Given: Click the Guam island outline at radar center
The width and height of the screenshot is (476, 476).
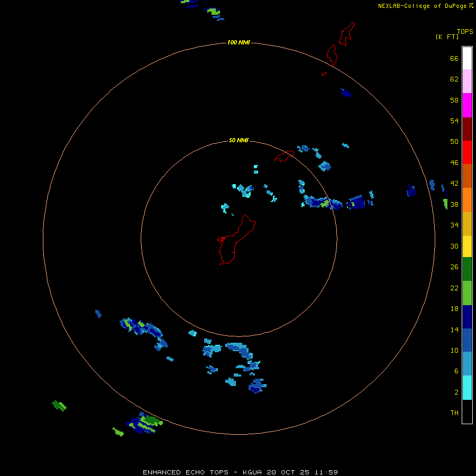Looking at the screenshot, I should coord(236,240).
